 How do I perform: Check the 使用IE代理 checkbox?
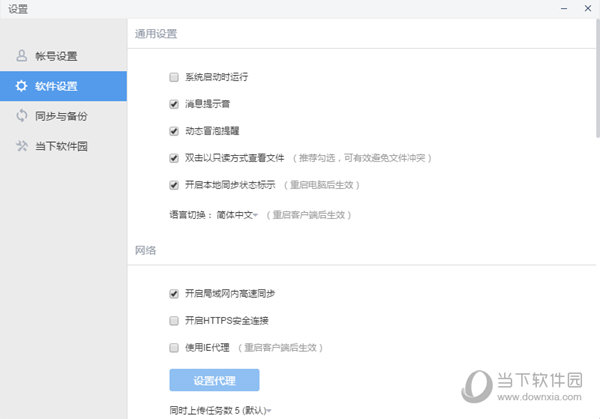pos(174,348)
